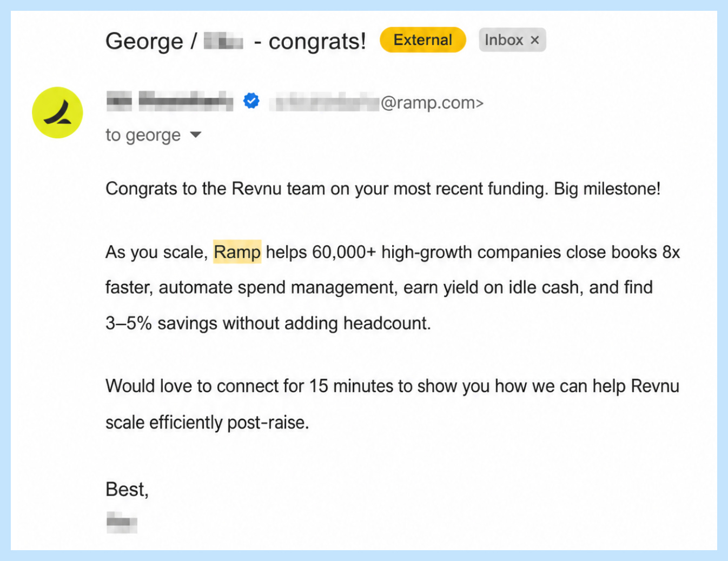This screenshot has height=561, width=728.
Task: Click the blurred company name in the subject
Action: click(223, 41)
